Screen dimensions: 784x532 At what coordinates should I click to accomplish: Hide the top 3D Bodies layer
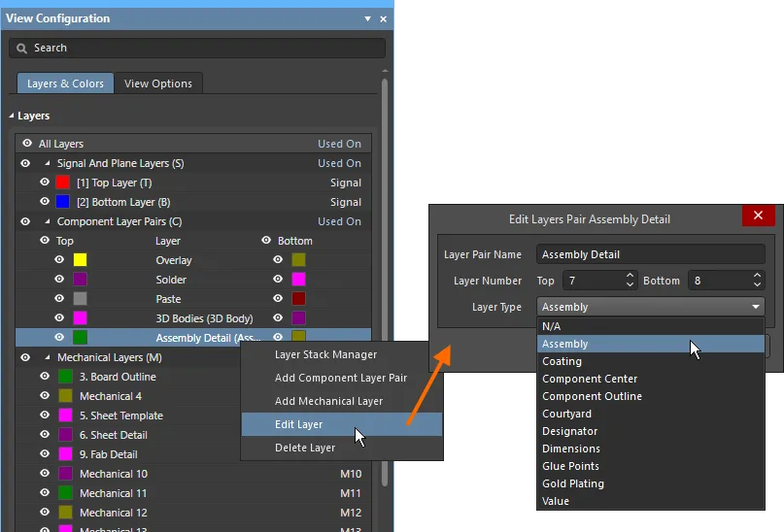point(59,317)
